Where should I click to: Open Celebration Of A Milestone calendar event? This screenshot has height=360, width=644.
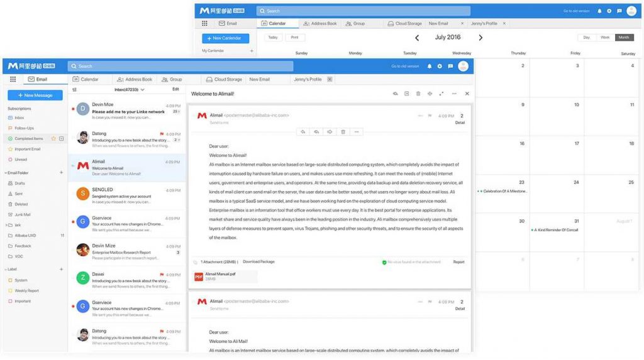tap(502, 191)
